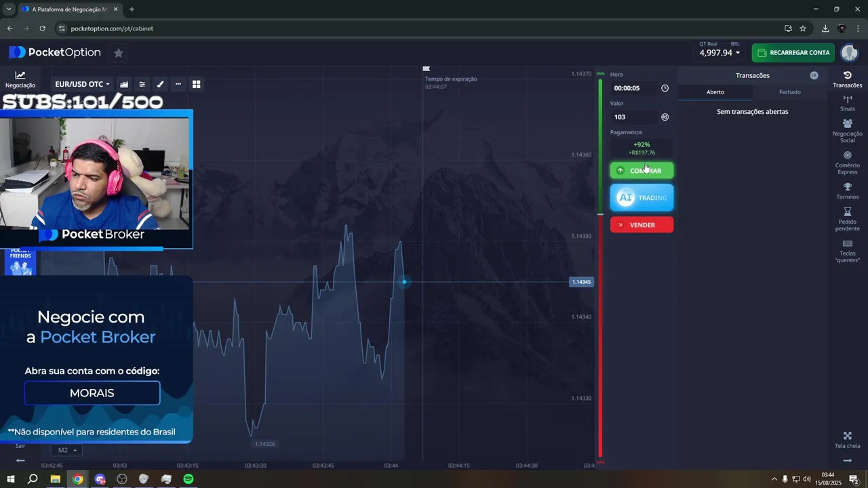Click the AI Trading button
The image size is (868, 488).
click(642, 198)
